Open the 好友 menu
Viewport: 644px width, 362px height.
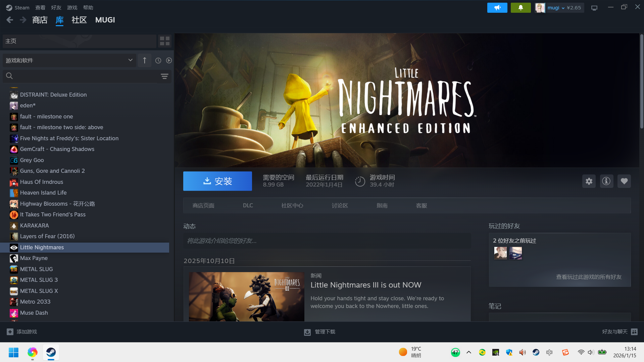[x=56, y=7]
